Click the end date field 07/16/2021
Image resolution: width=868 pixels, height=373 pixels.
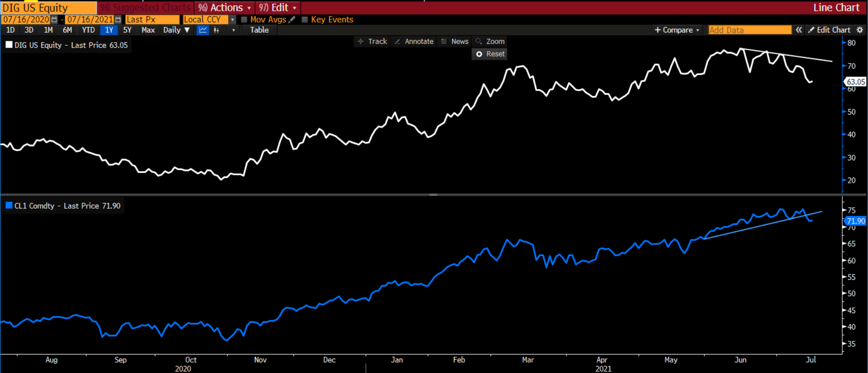click(90, 19)
